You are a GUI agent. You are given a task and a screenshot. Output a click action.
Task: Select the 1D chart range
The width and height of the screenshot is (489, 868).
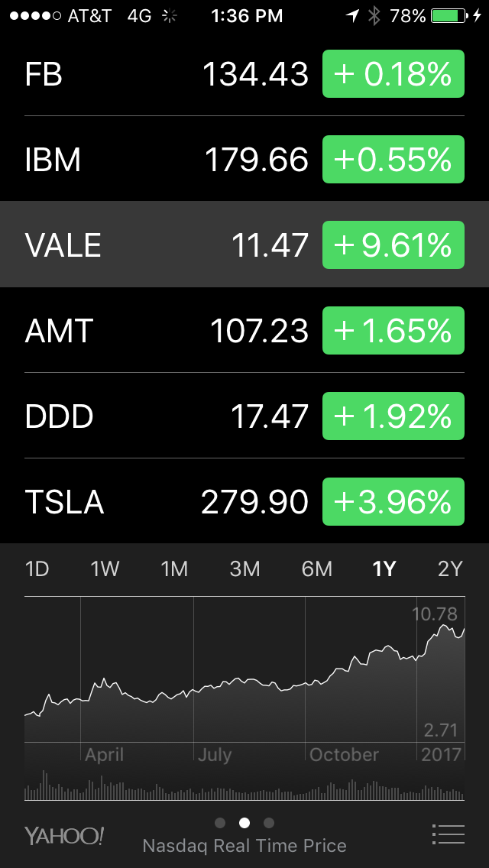37,568
